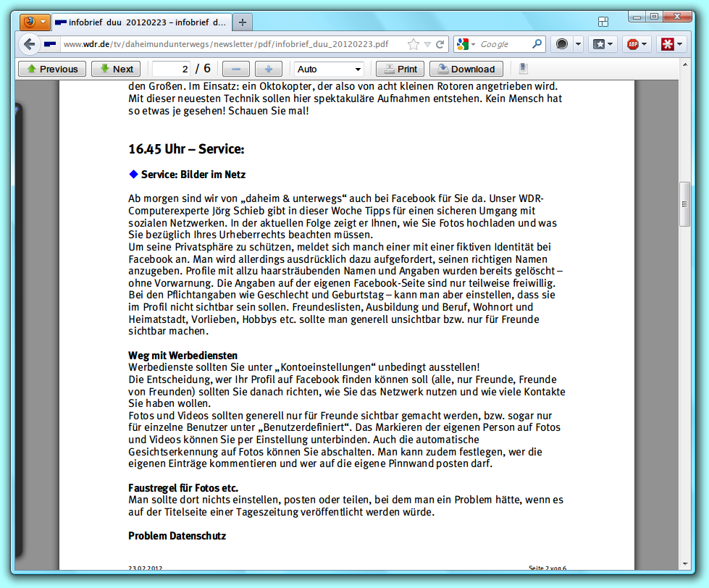Open the speech bubble addon dropdown arrow
Image resolution: width=709 pixels, height=588 pixels.
point(579,44)
